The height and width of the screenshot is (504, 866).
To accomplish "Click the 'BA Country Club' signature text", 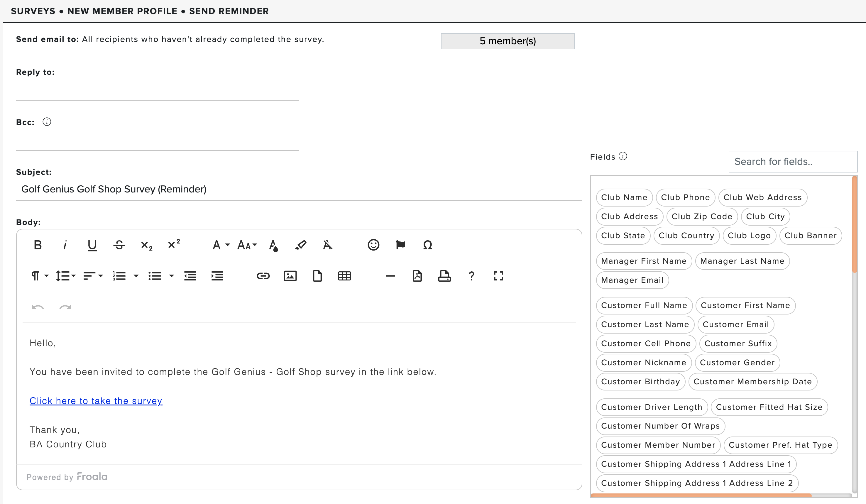I will tap(68, 444).
